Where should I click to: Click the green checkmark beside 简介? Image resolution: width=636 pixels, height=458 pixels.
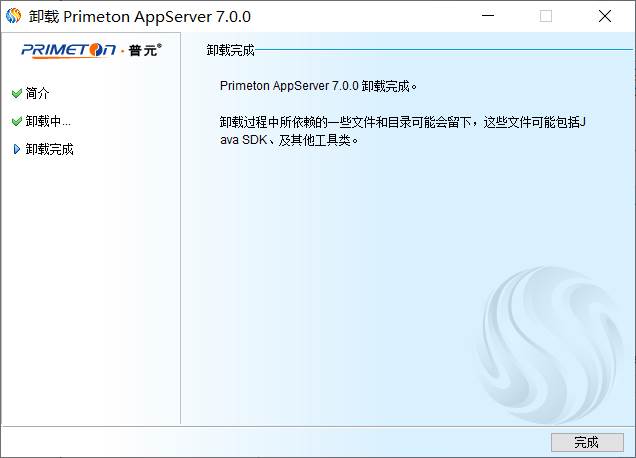[x=17, y=94]
